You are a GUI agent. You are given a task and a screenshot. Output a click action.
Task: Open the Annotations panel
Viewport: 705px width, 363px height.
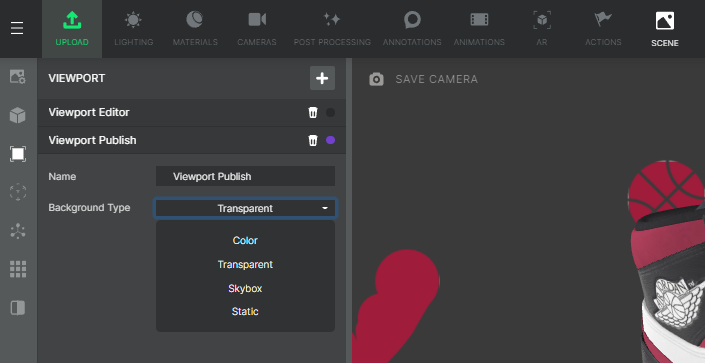click(412, 29)
